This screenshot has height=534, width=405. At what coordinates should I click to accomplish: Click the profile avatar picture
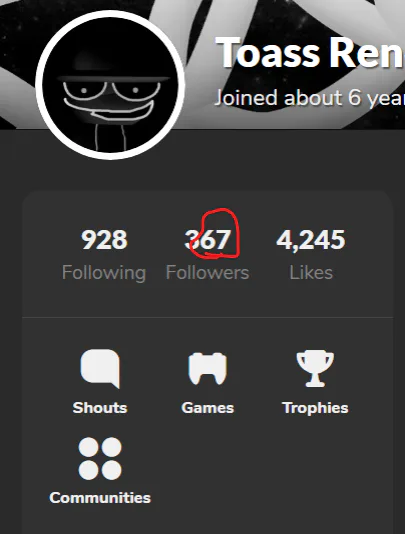point(110,85)
